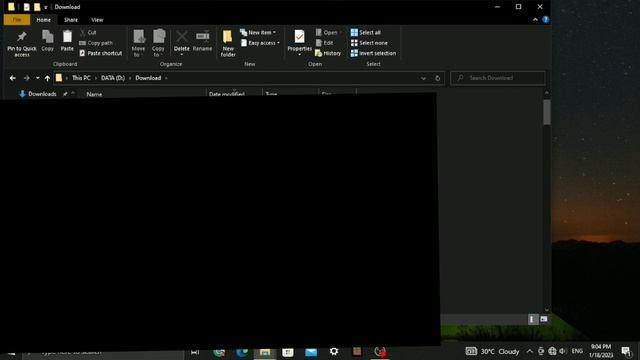Viewport: 640px width, 360px height.
Task: Click the quick access Properties icon in title bar
Action: (x=27, y=7)
